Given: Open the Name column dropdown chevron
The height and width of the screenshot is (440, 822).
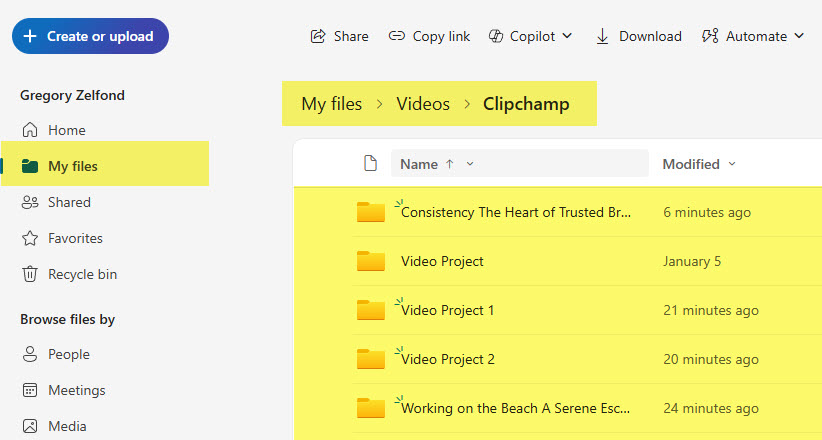Looking at the screenshot, I should pyautogui.click(x=470, y=164).
